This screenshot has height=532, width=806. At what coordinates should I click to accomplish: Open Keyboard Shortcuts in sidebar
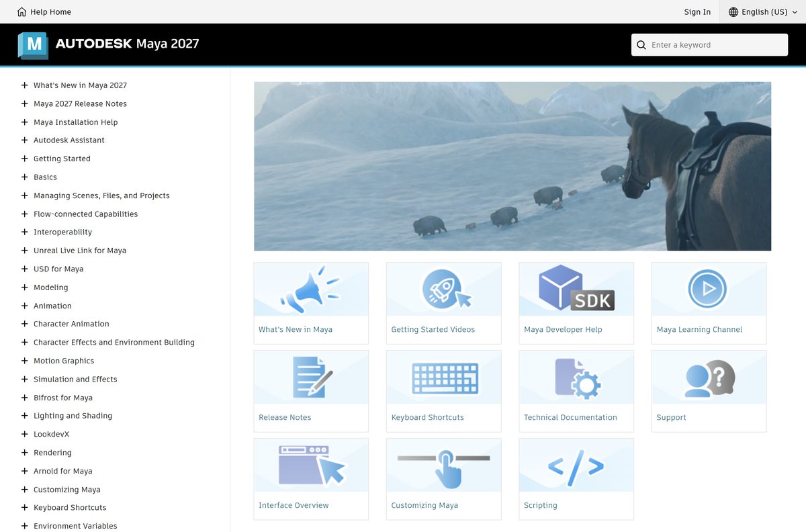[70, 508]
